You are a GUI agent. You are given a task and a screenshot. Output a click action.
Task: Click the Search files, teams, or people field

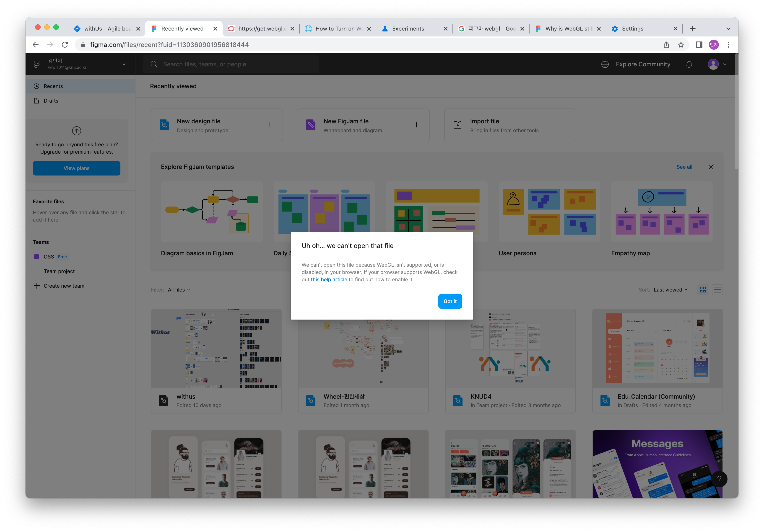tap(231, 64)
